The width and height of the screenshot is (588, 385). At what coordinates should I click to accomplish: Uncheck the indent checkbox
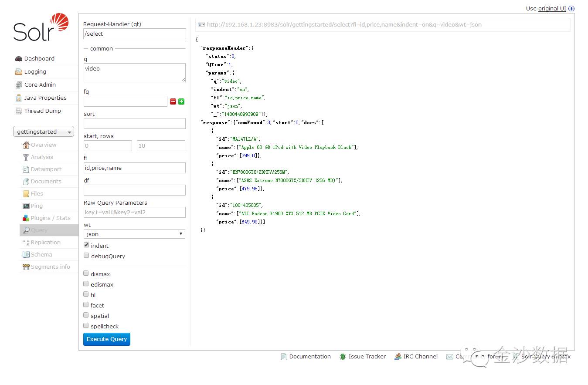pos(86,245)
